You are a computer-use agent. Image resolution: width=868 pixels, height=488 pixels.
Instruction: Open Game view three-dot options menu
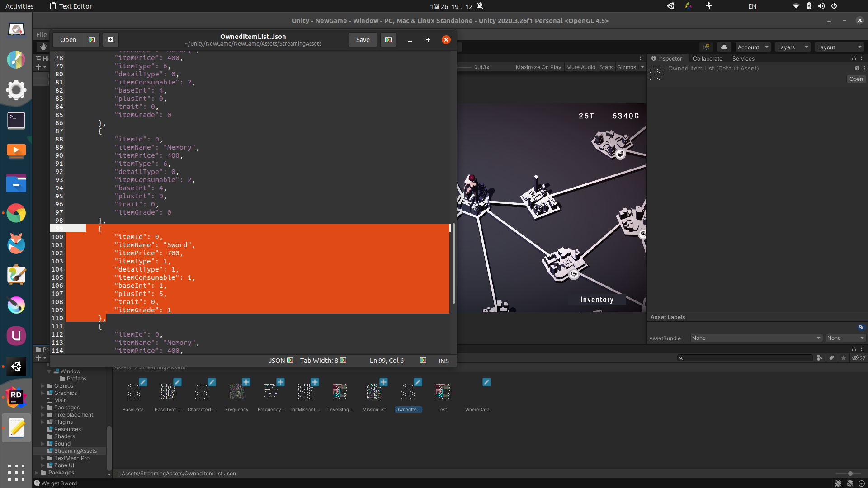coord(641,58)
